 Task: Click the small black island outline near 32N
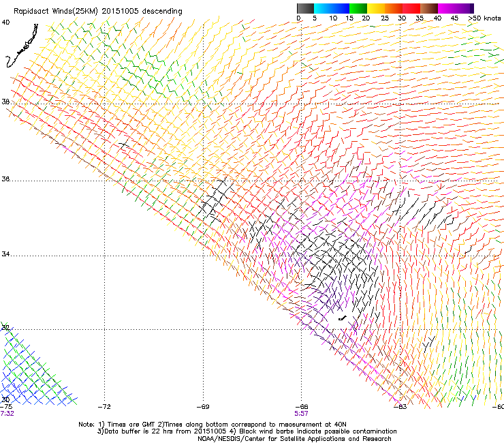coord(343,318)
